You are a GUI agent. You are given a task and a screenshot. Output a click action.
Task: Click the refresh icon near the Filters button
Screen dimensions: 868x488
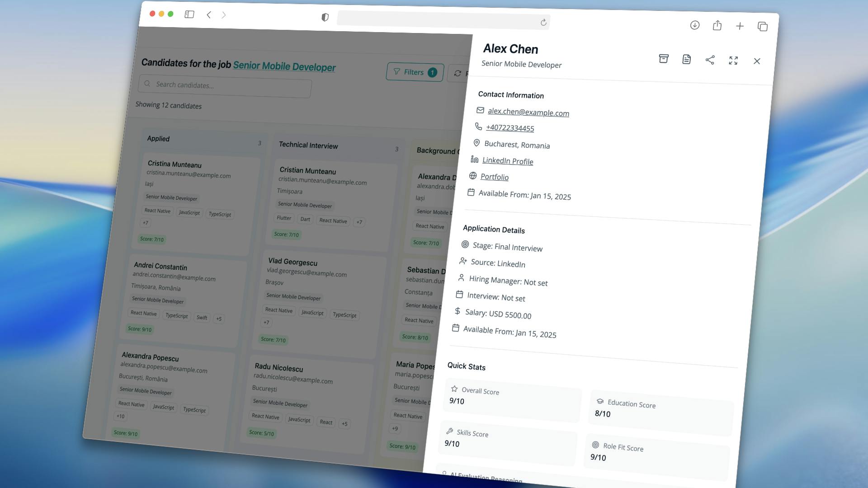click(458, 74)
